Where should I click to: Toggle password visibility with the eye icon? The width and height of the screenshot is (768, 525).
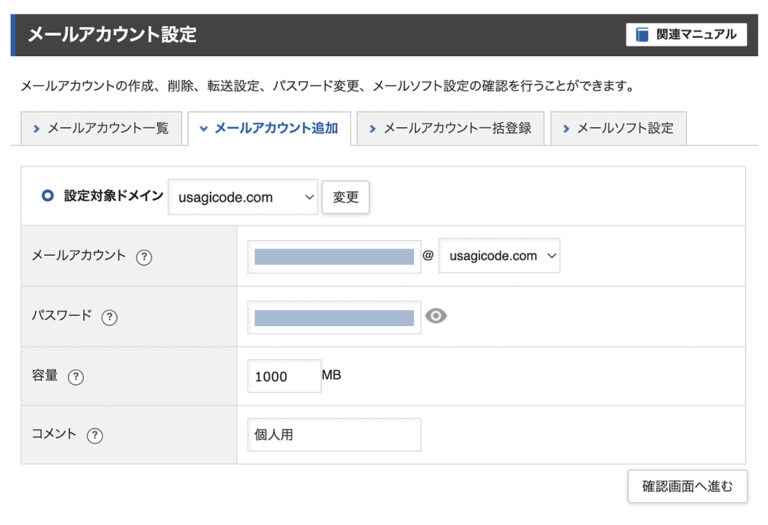click(x=436, y=316)
